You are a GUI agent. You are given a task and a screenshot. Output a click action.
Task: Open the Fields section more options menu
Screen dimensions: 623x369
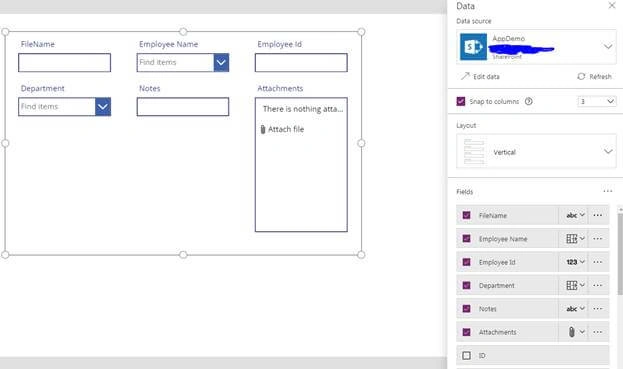[608, 191]
